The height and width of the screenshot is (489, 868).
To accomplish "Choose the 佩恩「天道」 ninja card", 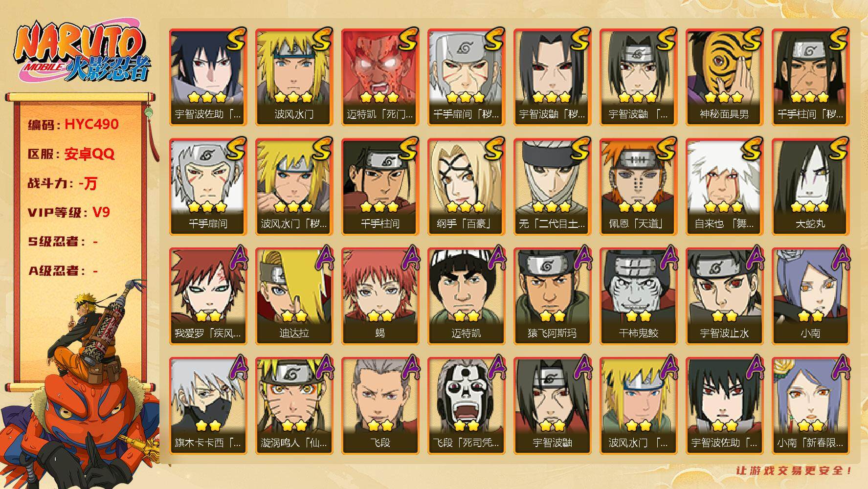I will (x=638, y=187).
